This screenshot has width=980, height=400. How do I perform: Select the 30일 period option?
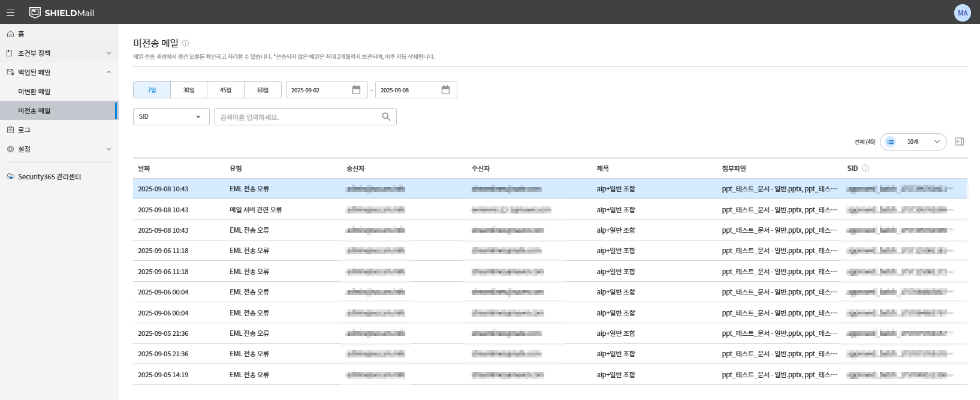(x=189, y=90)
